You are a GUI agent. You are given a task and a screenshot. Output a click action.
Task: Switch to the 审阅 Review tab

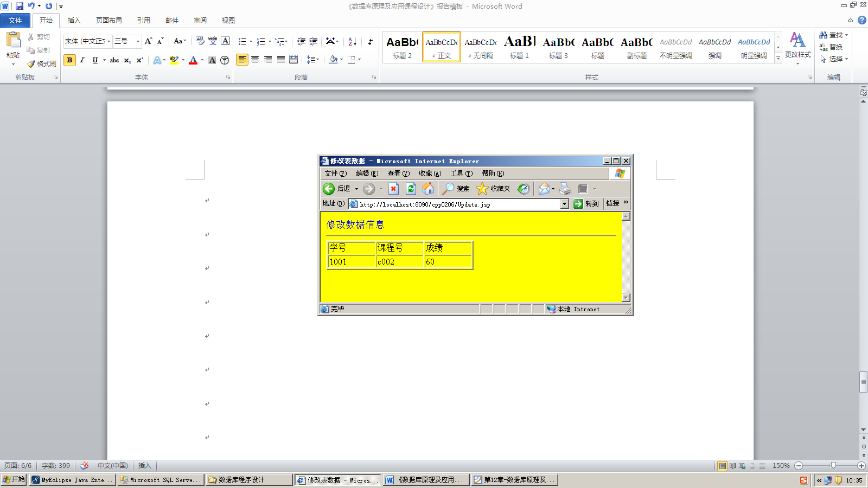(200, 21)
